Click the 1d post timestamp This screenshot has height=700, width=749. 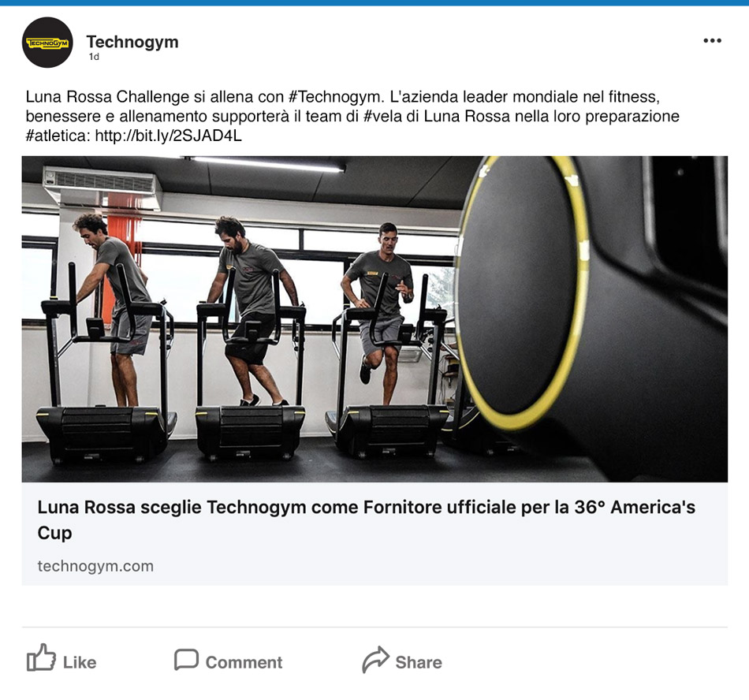click(x=94, y=57)
